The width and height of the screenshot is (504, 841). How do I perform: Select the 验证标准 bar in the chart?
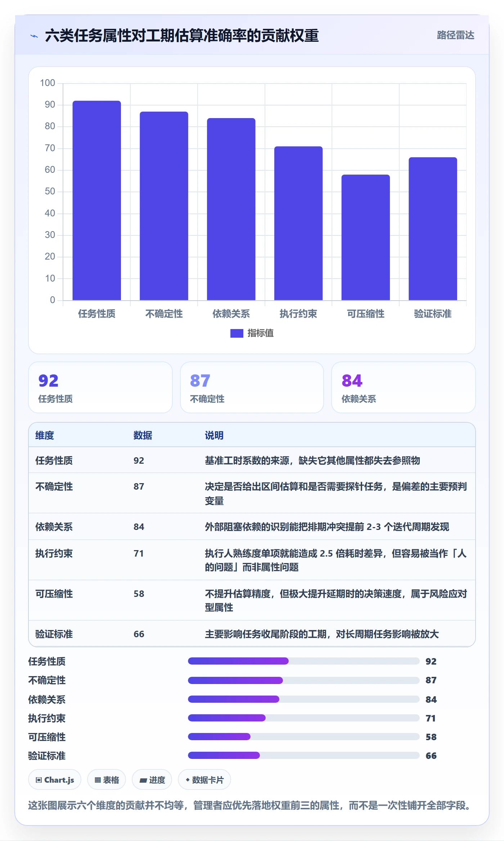[433, 229]
